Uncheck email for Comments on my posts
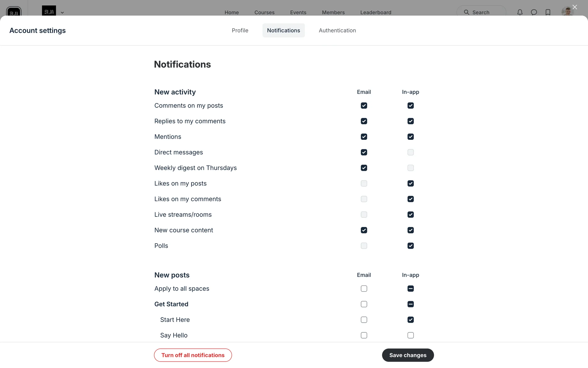The width and height of the screenshot is (588, 368). click(x=364, y=105)
